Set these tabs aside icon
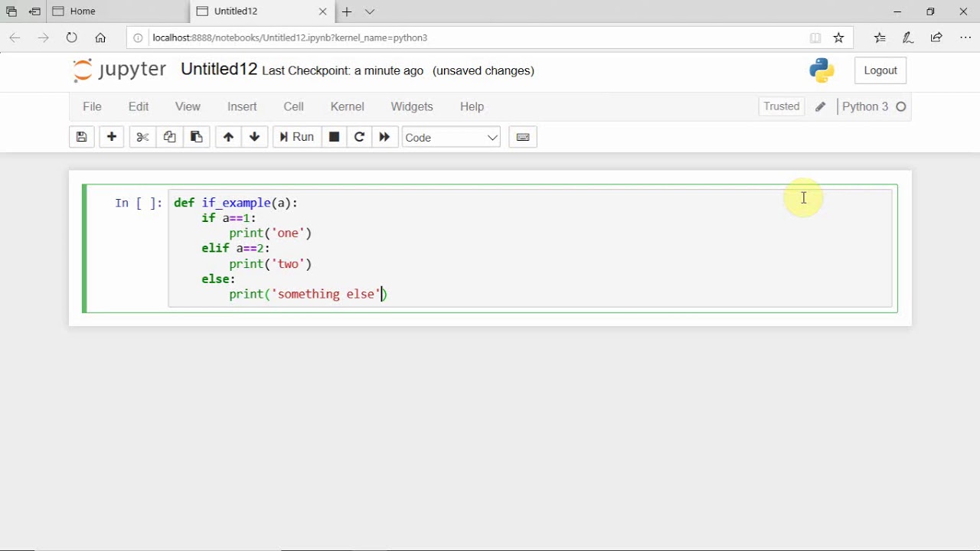The height and width of the screenshot is (551, 980). click(x=34, y=11)
